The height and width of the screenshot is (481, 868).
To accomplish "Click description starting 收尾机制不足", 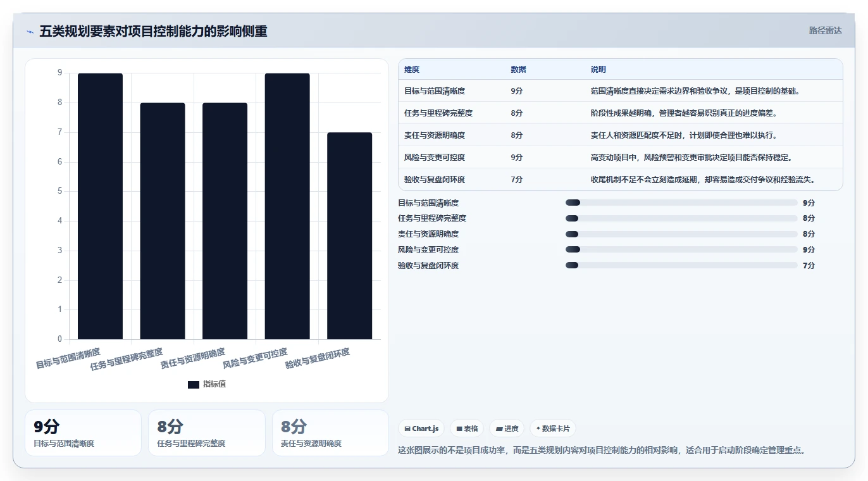I will [703, 180].
